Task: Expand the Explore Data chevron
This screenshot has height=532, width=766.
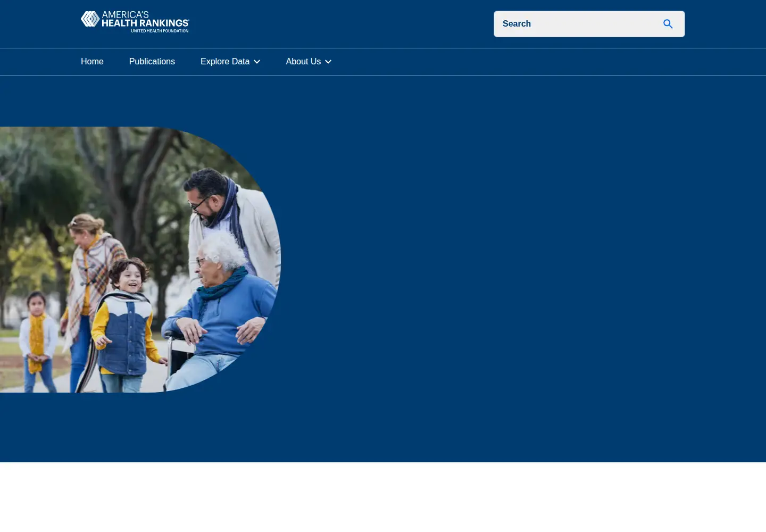Action: (257, 62)
